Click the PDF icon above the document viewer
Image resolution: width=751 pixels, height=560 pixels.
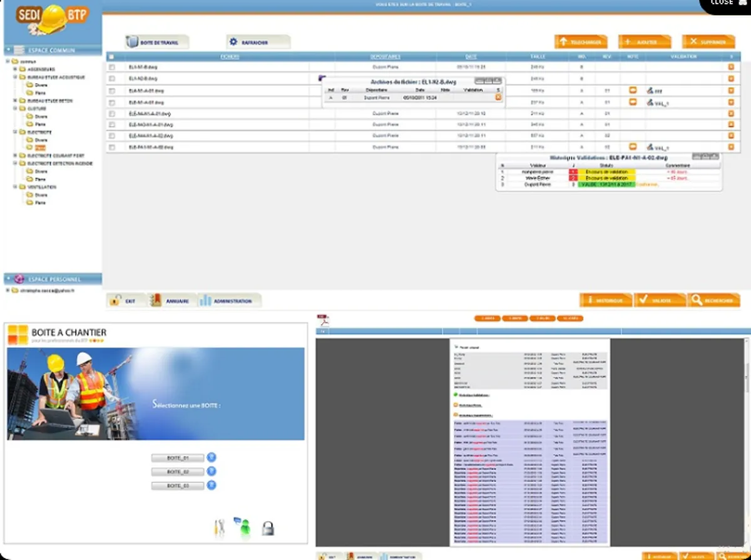[323, 320]
